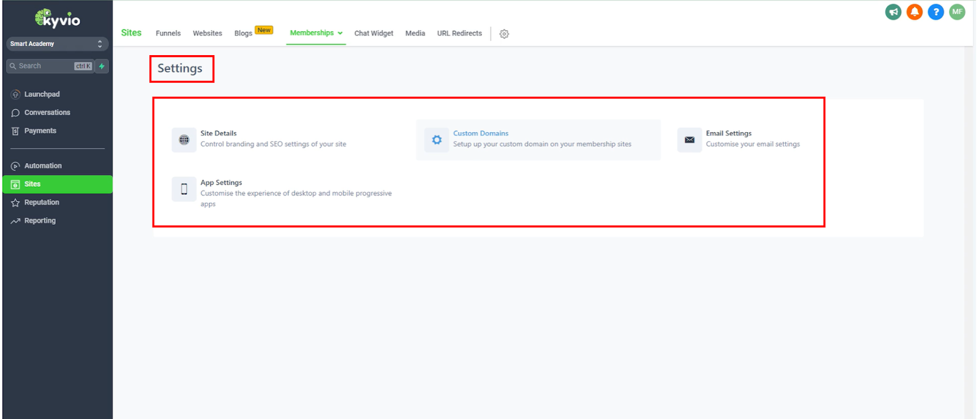
Task: Select Automation in the sidebar
Action: click(x=43, y=166)
